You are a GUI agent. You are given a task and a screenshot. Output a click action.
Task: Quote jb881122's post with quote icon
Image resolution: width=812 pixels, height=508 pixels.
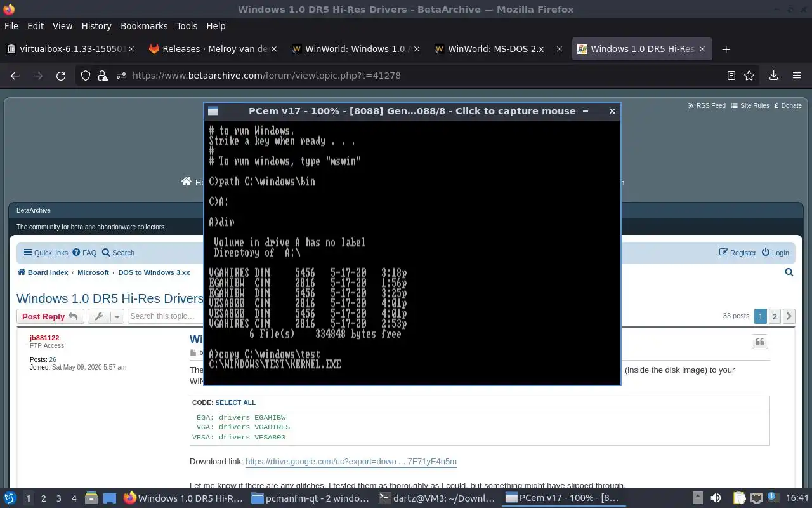[760, 342]
